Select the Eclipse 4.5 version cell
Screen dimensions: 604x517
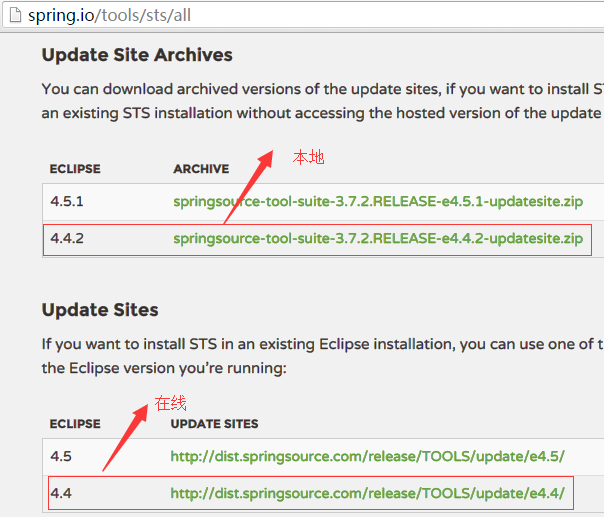coord(61,457)
